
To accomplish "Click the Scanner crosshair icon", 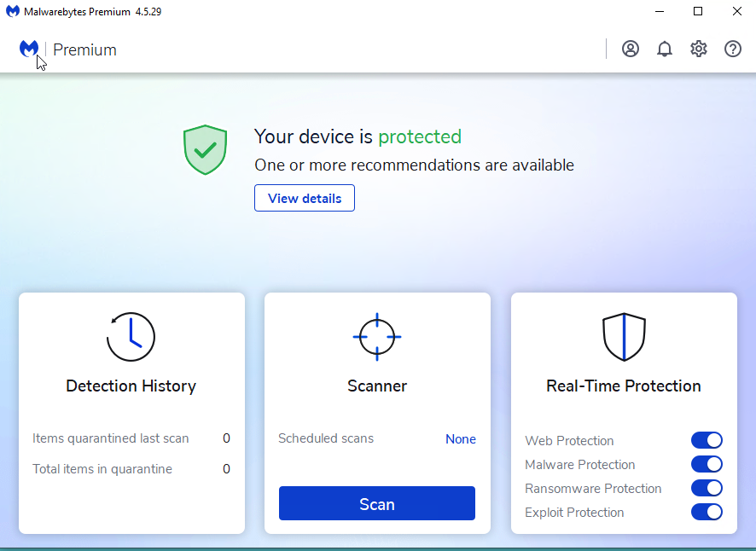I will click(x=377, y=337).
